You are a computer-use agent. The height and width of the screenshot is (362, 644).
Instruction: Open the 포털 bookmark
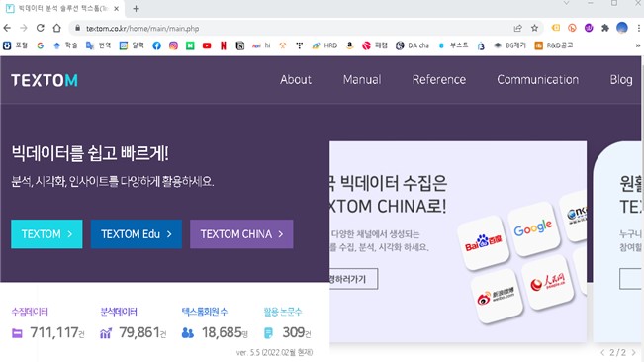(15, 45)
